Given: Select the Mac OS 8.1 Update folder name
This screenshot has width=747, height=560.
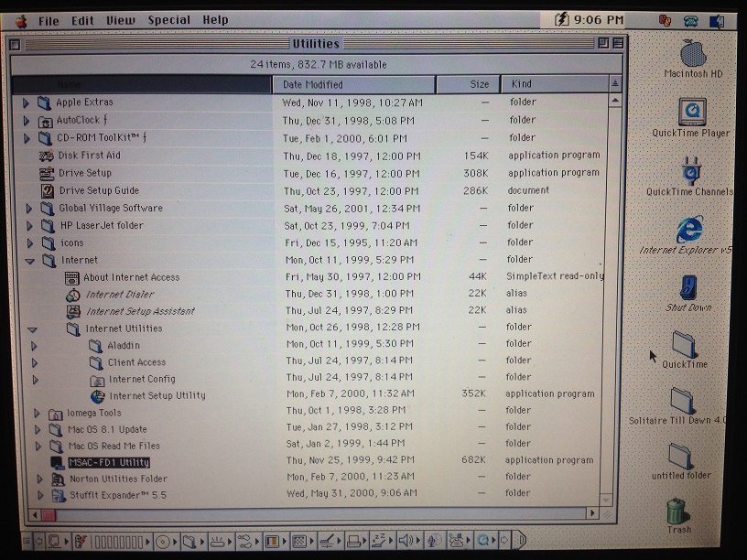Looking at the screenshot, I should pos(107,429).
